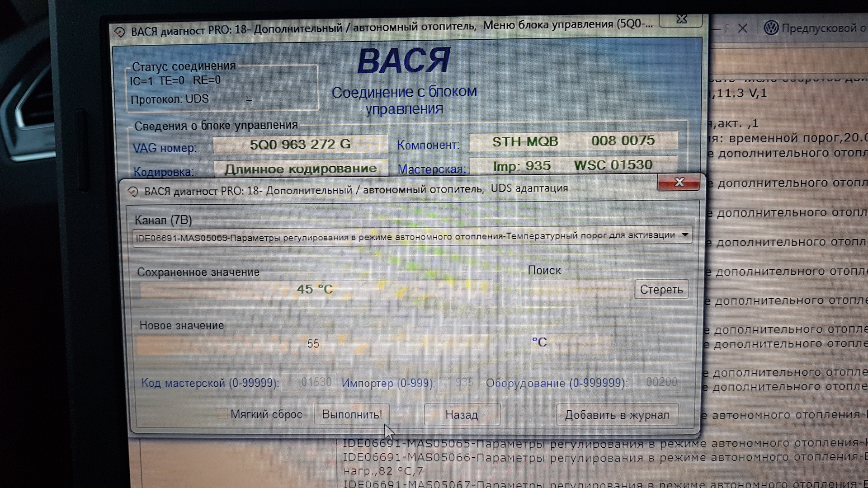Click the Назад button

462,415
